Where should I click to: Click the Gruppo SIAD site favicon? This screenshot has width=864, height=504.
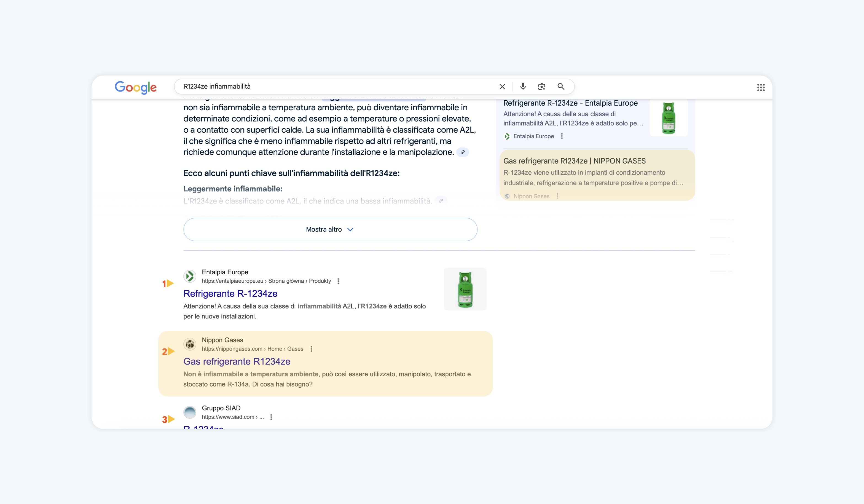click(190, 412)
